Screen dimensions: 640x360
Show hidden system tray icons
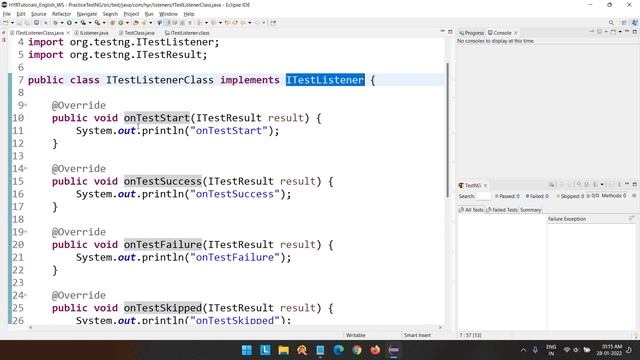coord(523,350)
